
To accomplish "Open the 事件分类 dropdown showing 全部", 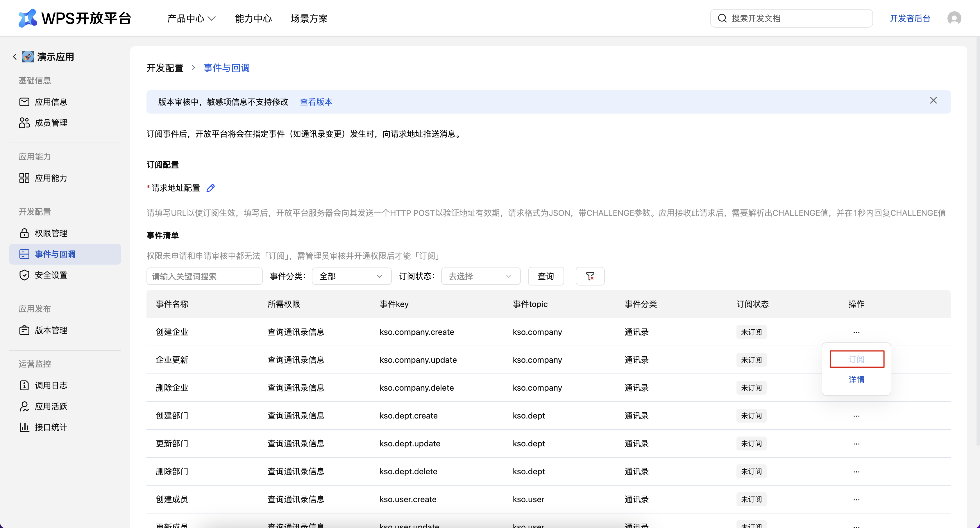I will click(x=351, y=276).
